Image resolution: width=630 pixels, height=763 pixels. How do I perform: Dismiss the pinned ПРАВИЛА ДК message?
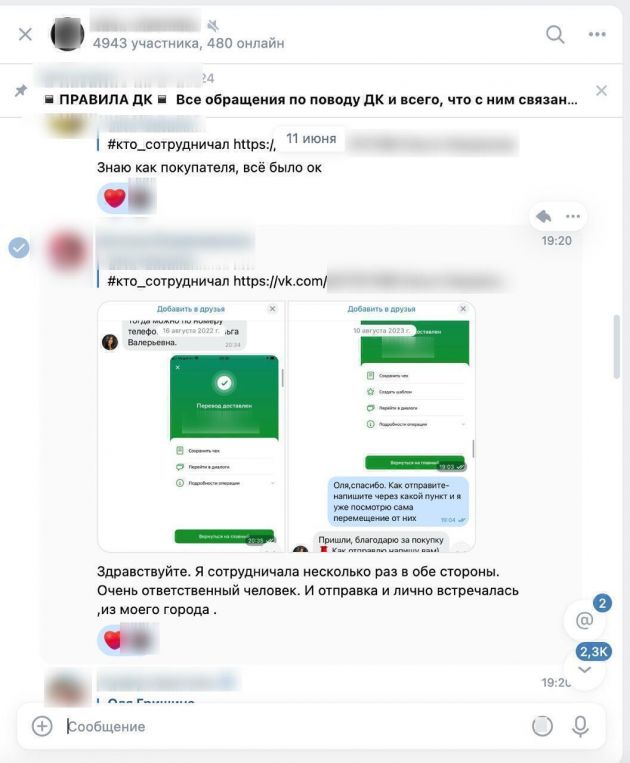pos(601,91)
